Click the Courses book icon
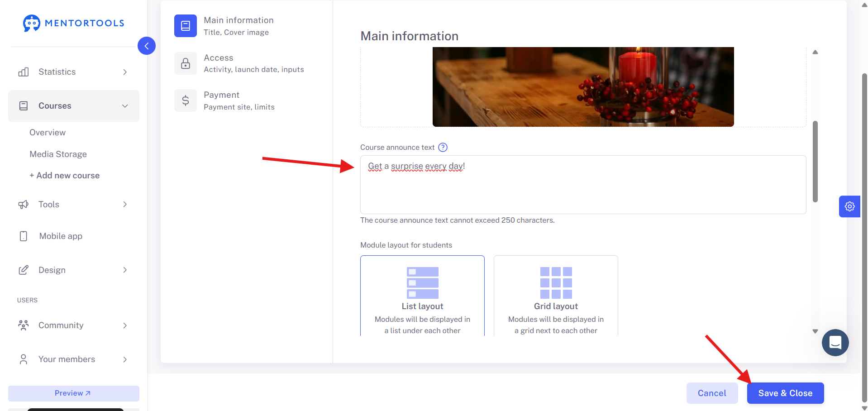 point(24,106)
